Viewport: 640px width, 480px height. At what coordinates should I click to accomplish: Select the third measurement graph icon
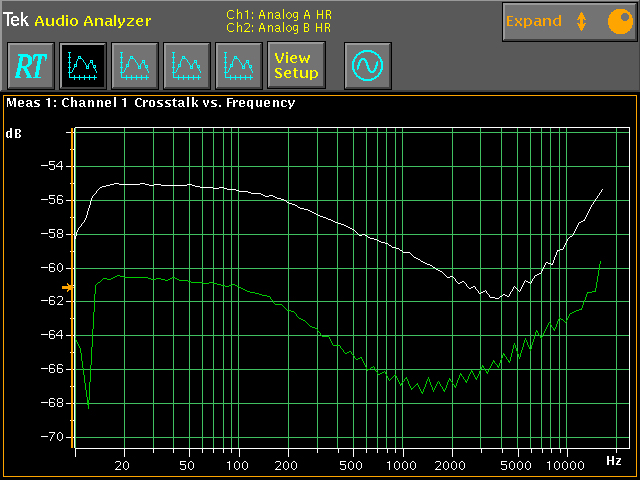[185, 66]
